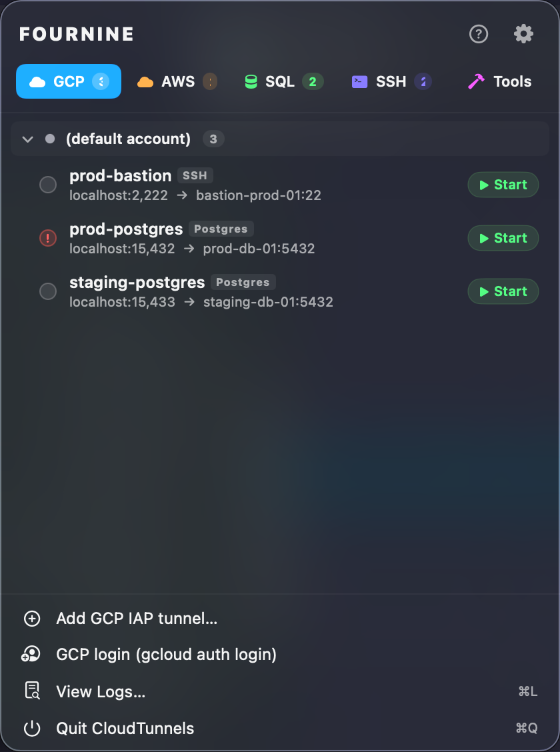Image resolution: width=560 pixels, height=752 pixels.
Task: Open the settings gear icon
Action: click(x=523, y=34)
